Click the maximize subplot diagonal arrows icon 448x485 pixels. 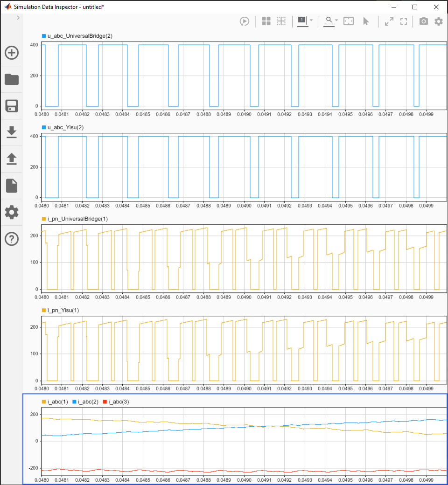389,21
